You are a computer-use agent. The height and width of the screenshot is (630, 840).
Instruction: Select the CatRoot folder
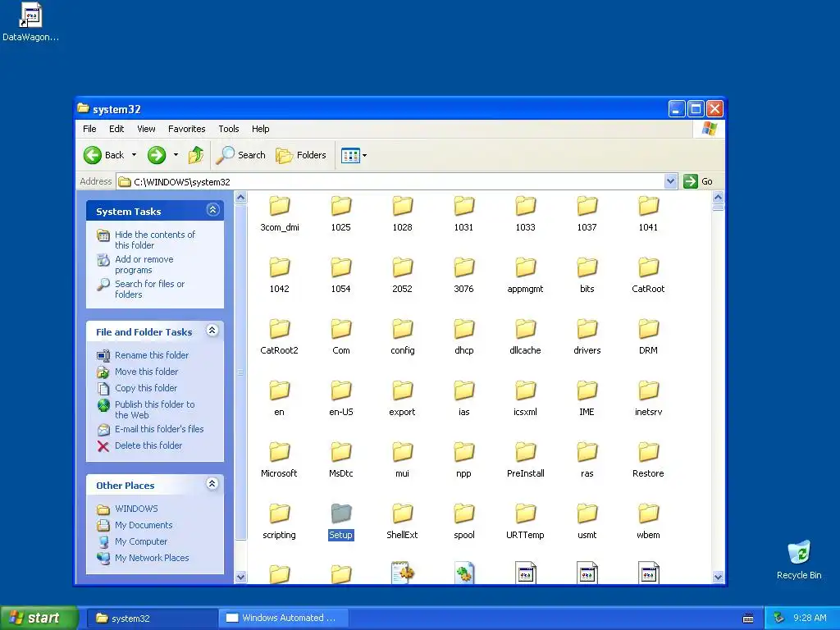[648, 275]
